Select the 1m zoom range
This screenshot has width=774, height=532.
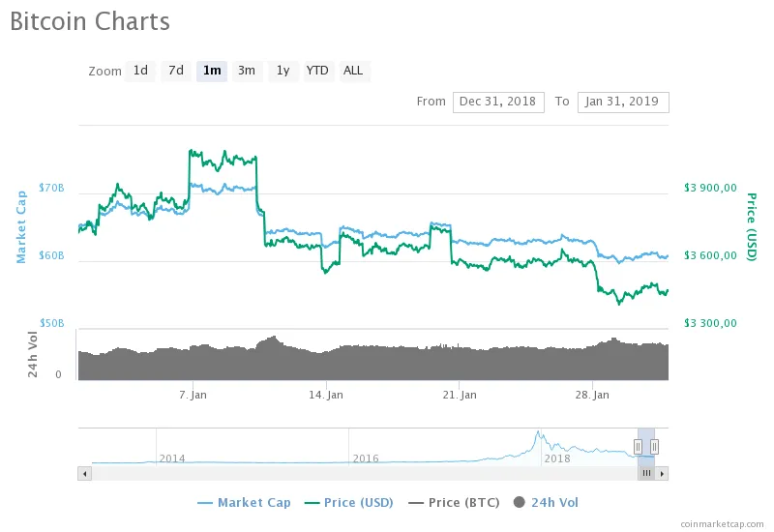click(x=212, y=71)
